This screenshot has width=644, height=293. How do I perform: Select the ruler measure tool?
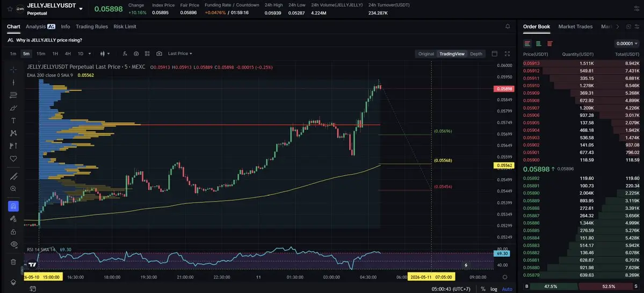13,176
